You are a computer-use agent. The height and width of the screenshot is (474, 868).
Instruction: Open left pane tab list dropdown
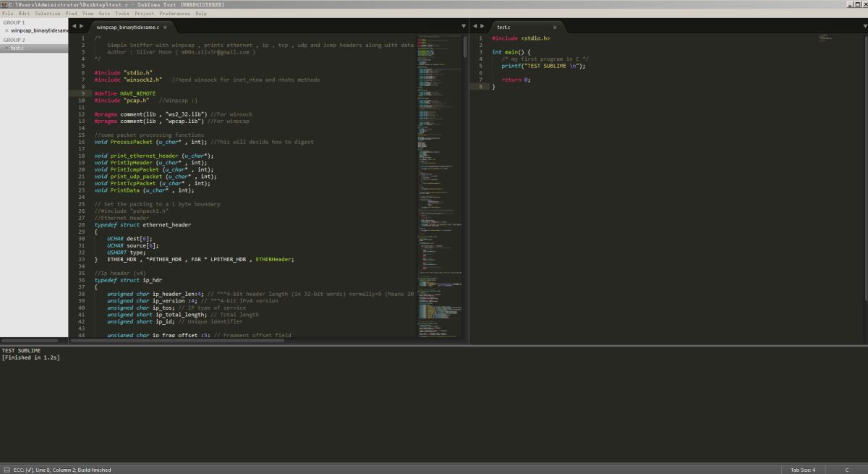tap(464, 26)
